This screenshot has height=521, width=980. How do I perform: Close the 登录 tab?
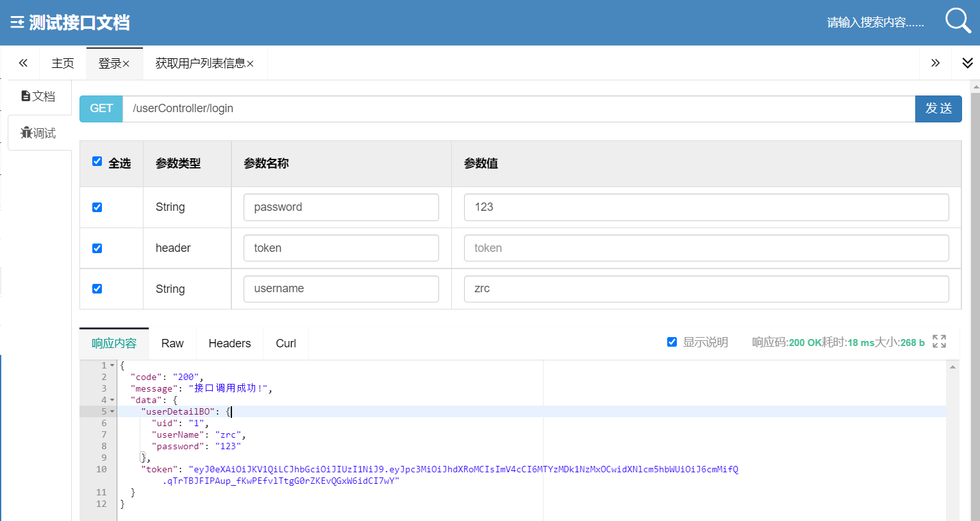pos(126,64)
